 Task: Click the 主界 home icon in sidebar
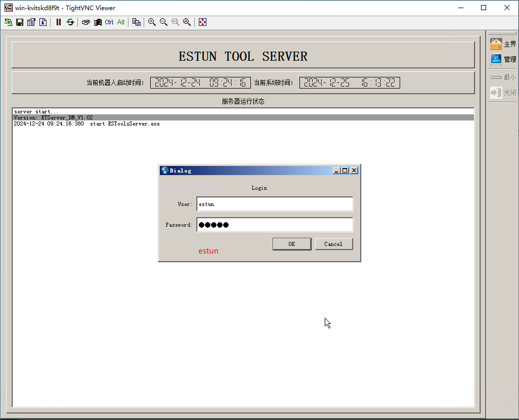point(503,44)
